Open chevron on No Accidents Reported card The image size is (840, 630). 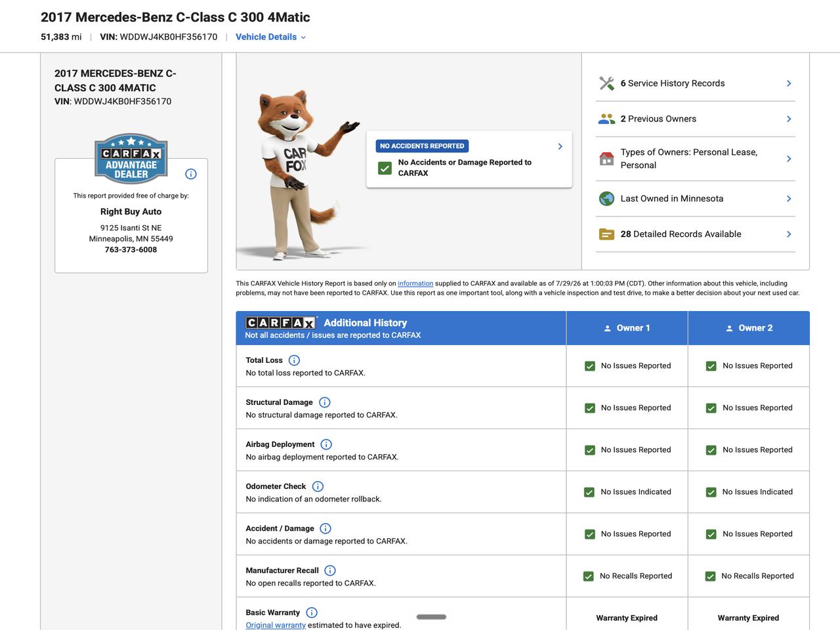pyautogui.click(x=560, y=146)
